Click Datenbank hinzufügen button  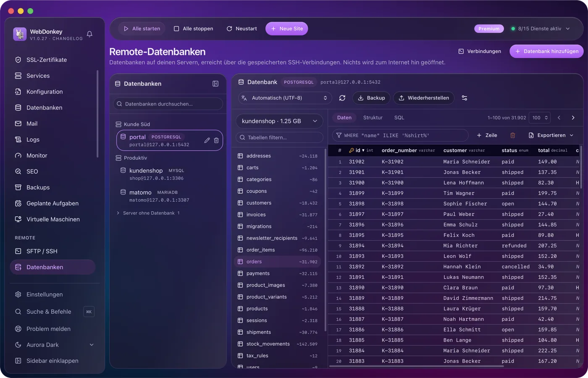[x=546, y=51]
